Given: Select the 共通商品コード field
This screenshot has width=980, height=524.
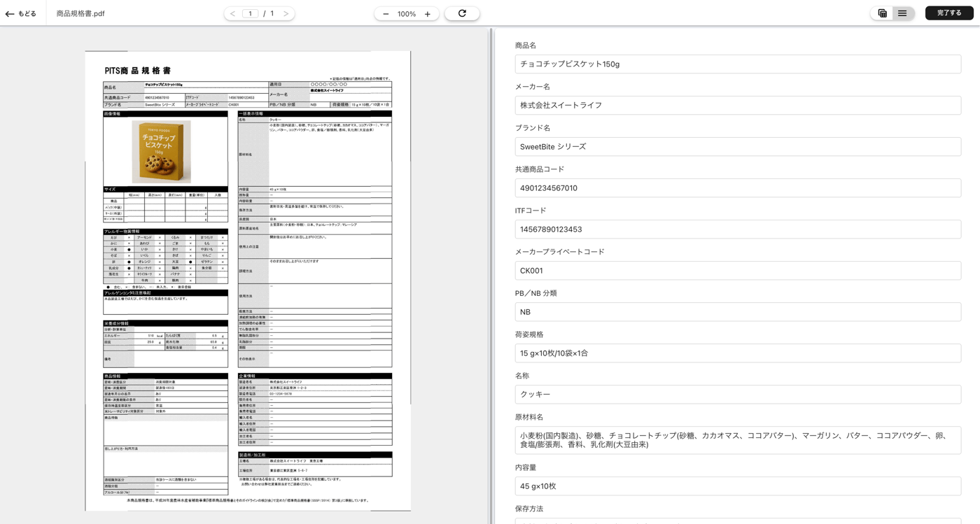Looking at the screenshot, I should [x=738, y=187].
